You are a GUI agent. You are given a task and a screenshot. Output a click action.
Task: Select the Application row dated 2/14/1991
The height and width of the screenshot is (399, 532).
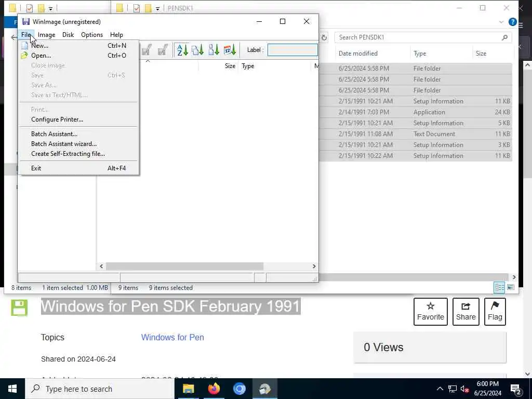pos(416,112)
